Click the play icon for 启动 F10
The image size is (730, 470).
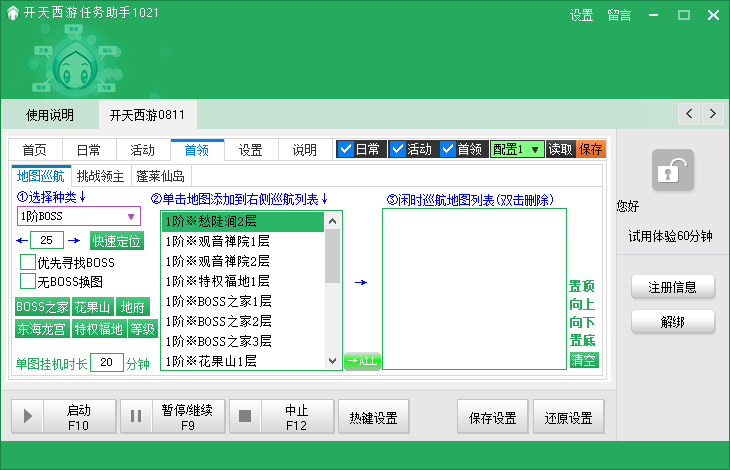pyautogui.click(x=28, y=416)
